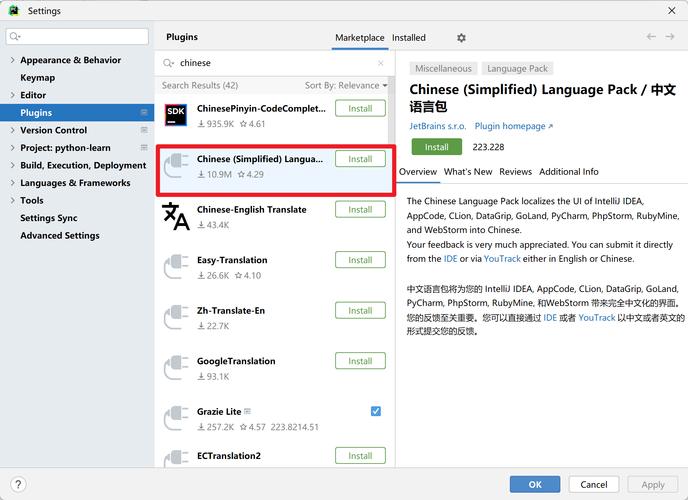Expand the Version Control section
The height and width of the screenshot is (500, 688).
(x=12, y=130)
